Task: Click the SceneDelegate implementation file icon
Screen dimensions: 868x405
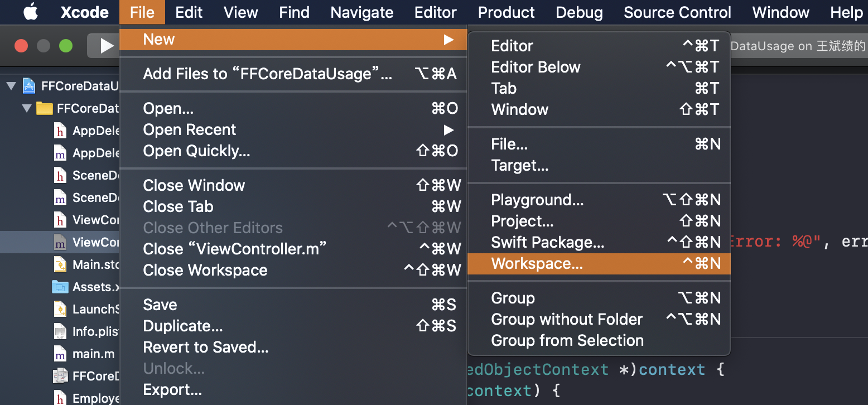Action: point(60,197)
